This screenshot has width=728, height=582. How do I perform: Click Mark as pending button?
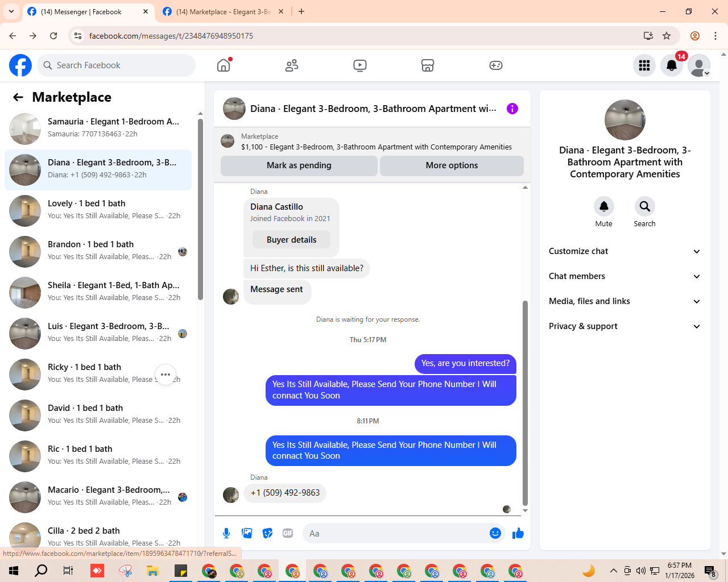click(x=299, y=165)
